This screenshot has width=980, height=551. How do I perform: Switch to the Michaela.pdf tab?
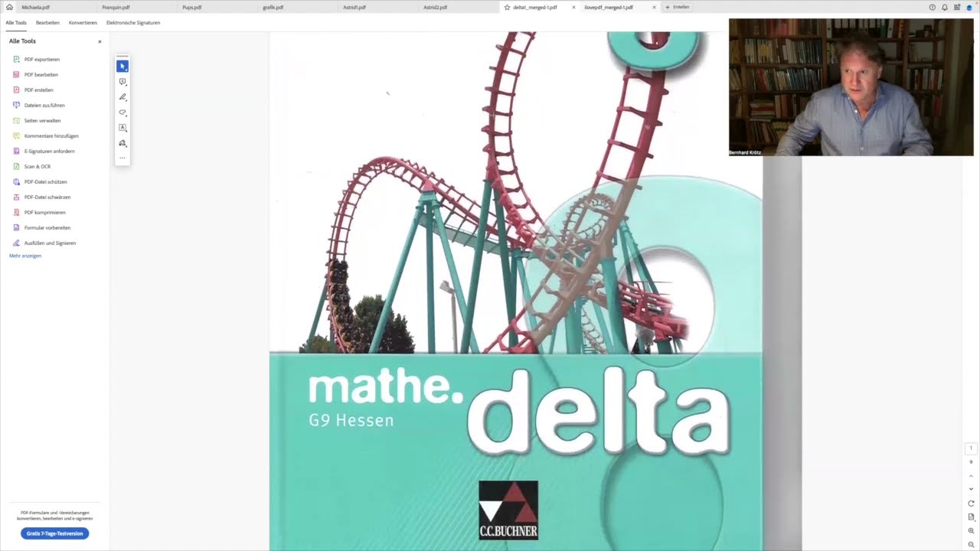(36, 7)
